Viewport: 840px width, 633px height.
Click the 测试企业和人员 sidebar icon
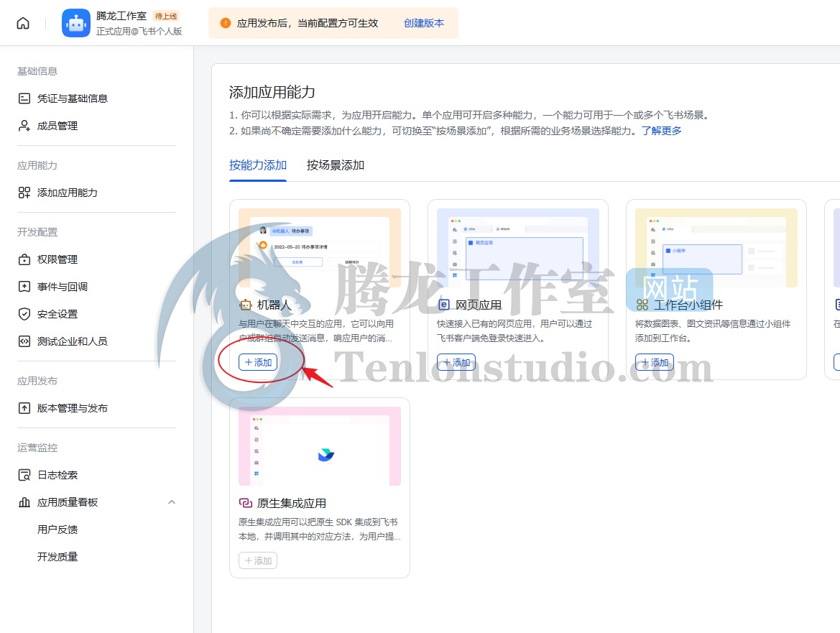click(x=24, y=341)
